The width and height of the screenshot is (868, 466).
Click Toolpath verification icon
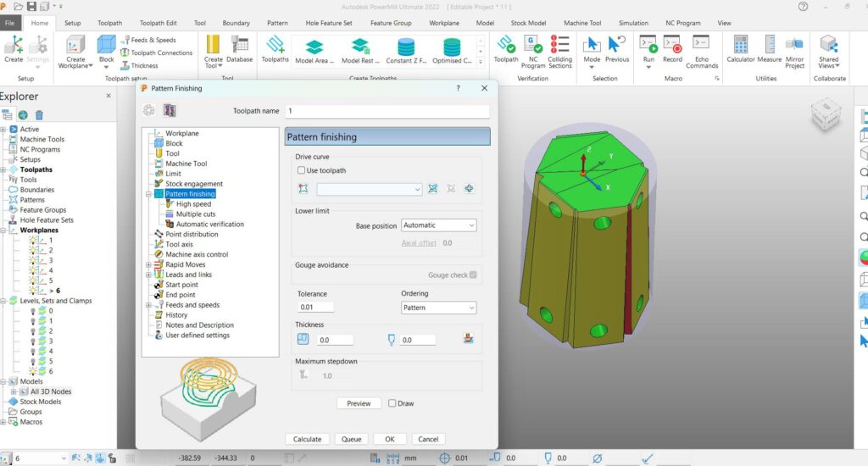(x=506, y=48)
